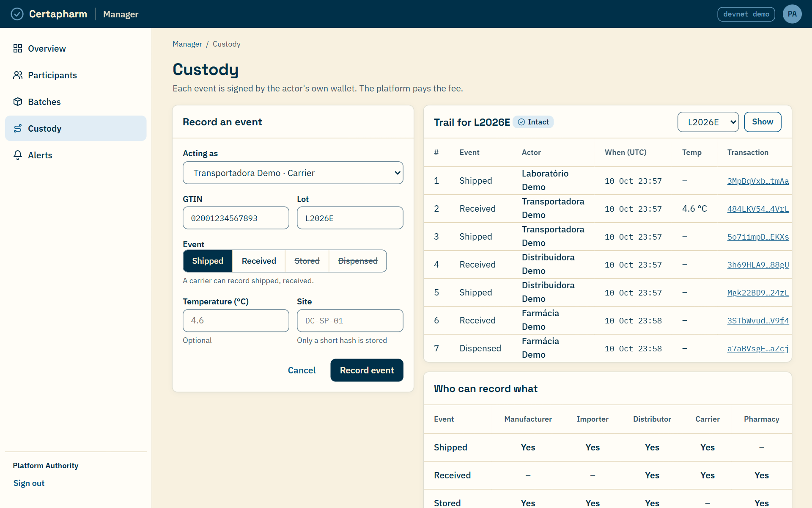Click the Custody breadcrumb text
The width and height of the screenshot is (812, 508).
click(226, 44)
